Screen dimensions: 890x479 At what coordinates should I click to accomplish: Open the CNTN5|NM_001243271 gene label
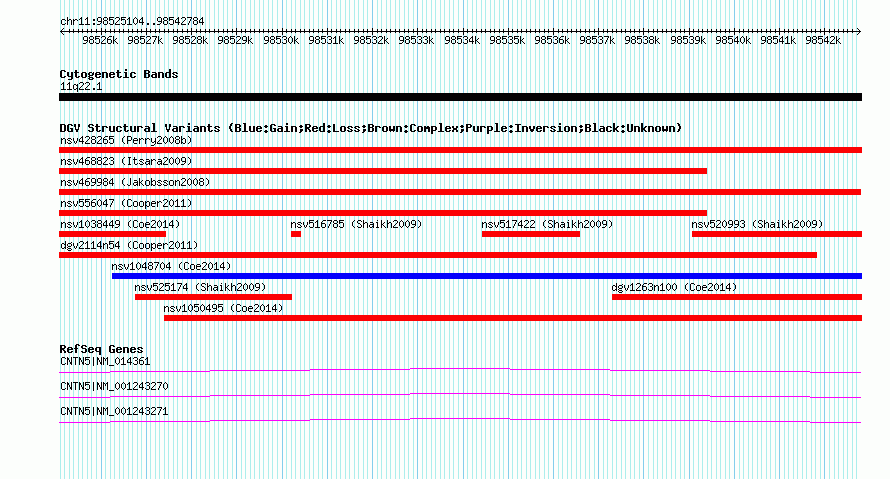114,411
